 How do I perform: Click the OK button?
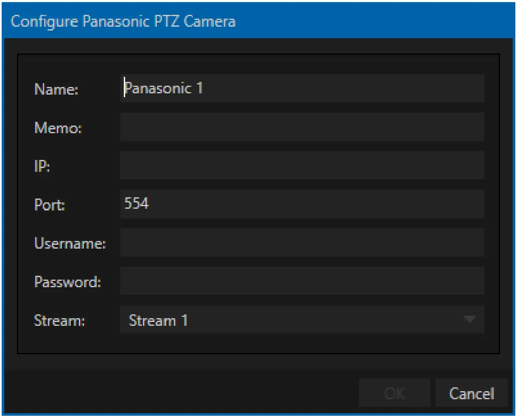pyautogui.click(x=394, y=393)
